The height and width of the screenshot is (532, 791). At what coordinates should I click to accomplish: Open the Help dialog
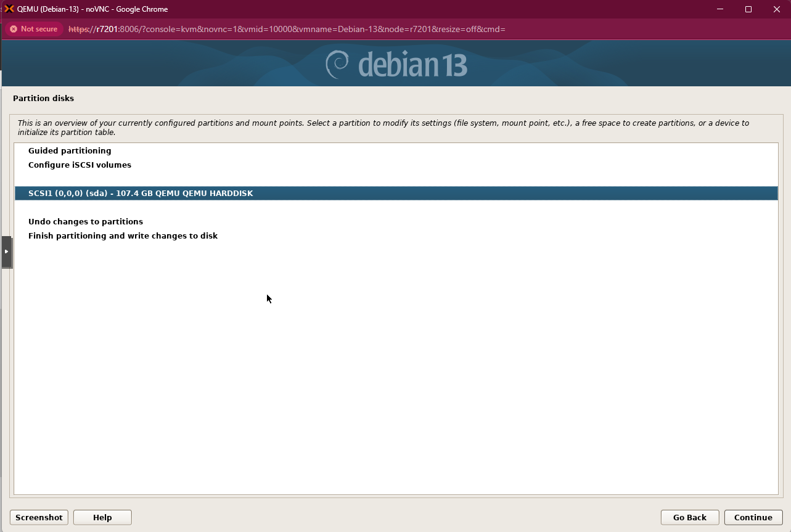tap(102, 517)
